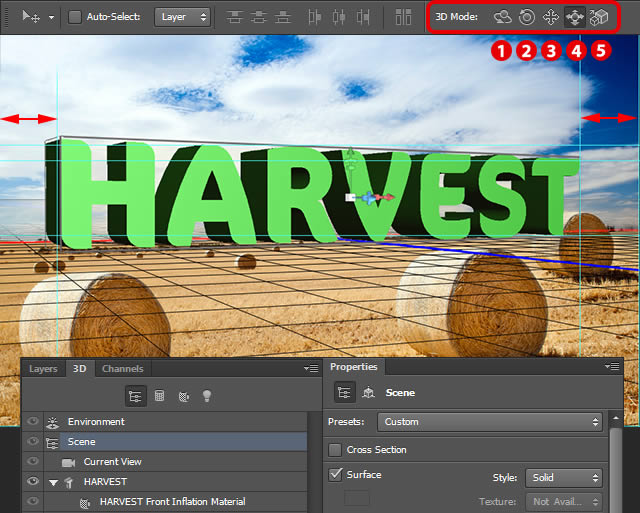Click Align Horizontal Centers icon
The image size is (640, 513).
coord(339,17)
